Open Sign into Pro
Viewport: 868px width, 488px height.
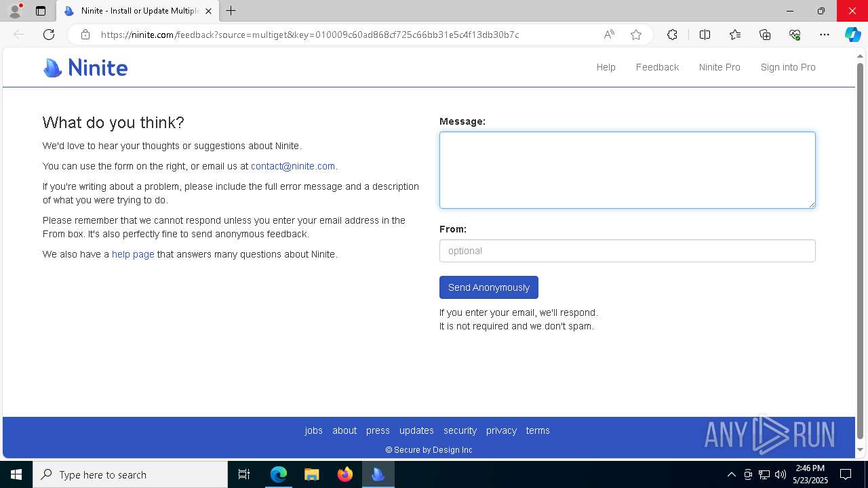click(788, 67)
